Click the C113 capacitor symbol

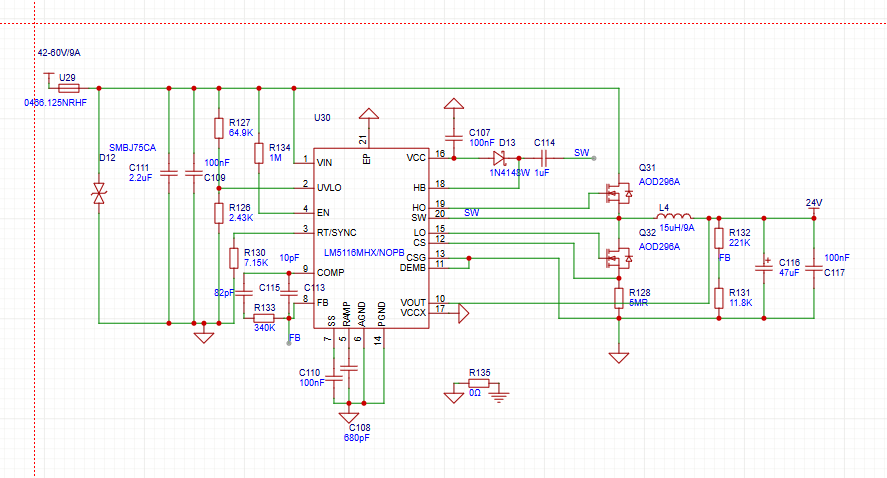pyautogui.click(x=289, y=294)
